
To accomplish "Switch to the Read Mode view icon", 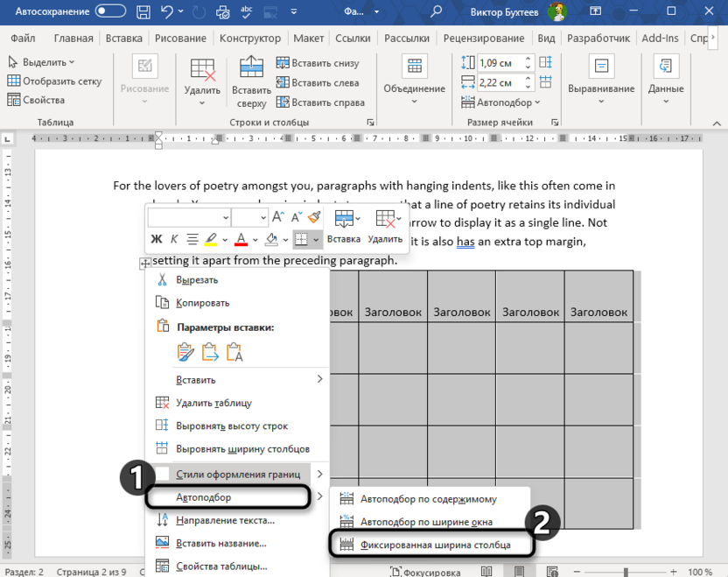I will point(486,571).
